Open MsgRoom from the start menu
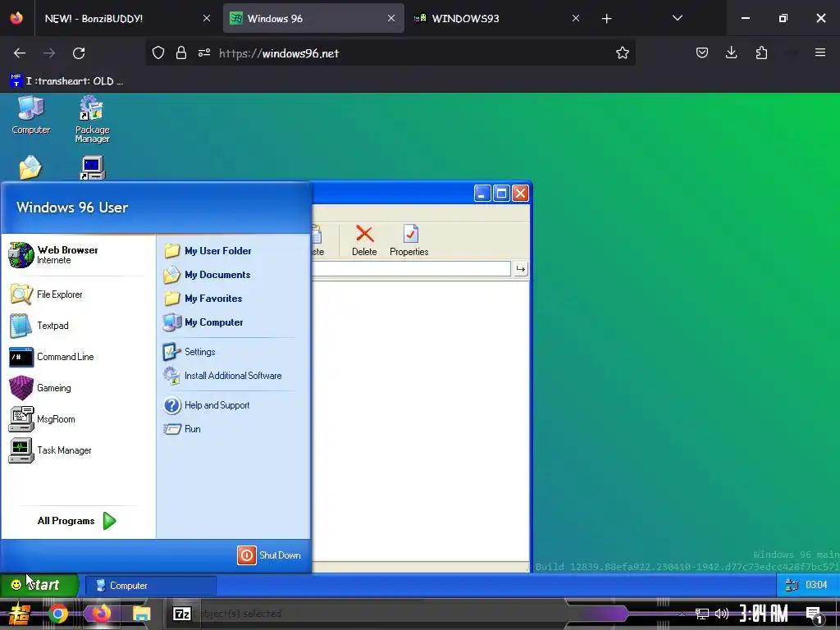Image resolution: width=840 pixels, height=630 pixels. pos(42,419)
